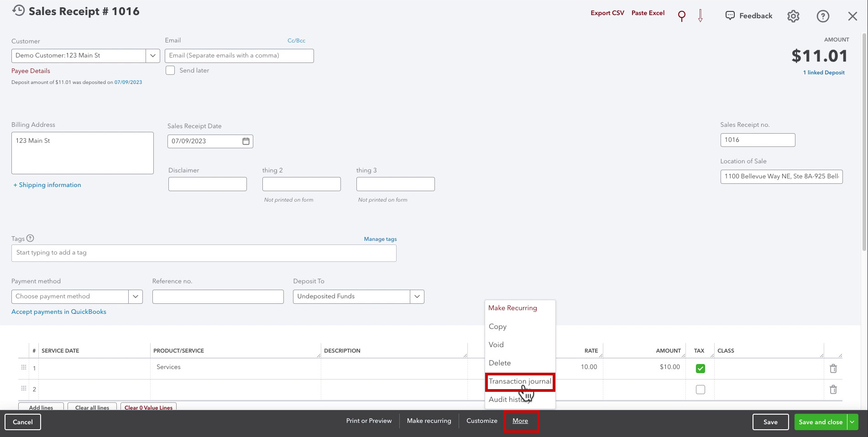Expand the Customer dropdown

[153, 56]
